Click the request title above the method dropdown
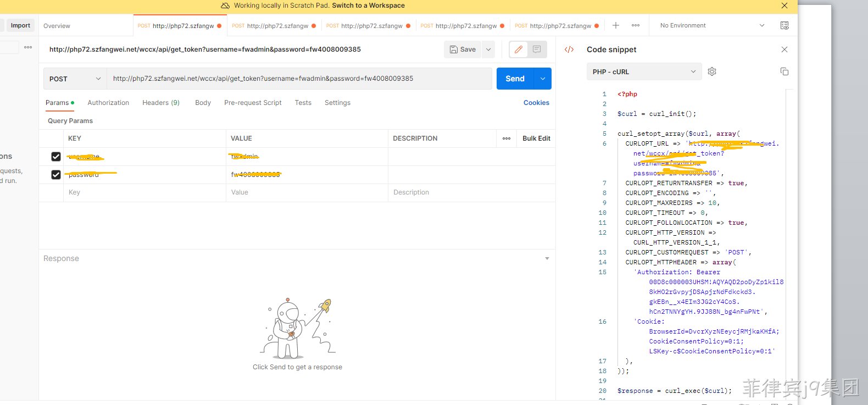Image resolution: width=868 pixels, height=405 pixels. (205, 49)
